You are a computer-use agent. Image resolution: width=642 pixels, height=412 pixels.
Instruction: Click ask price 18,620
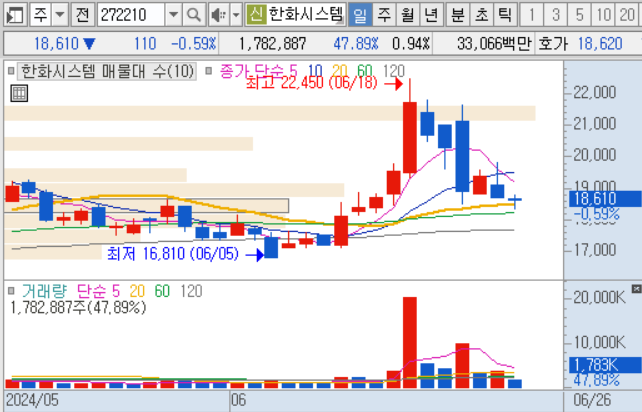pos(600,43)
